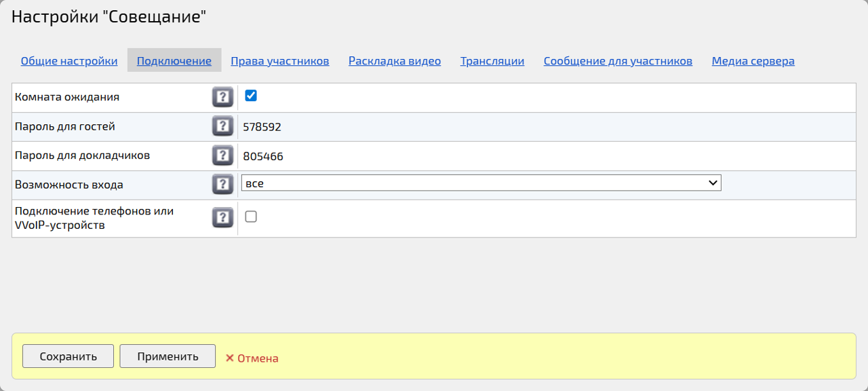Enable Подключение телефонов или VVoIP-устройств checkbox
The width and height of the screenshot is (868, 391).
(251, 217)
